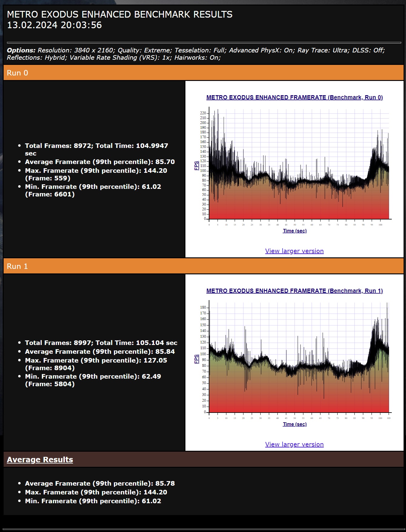The image size is (406, 532).
Task: Click the Time (sec) label under Run 1 chart
Action: pyautogui.click(x=295, y=424)
